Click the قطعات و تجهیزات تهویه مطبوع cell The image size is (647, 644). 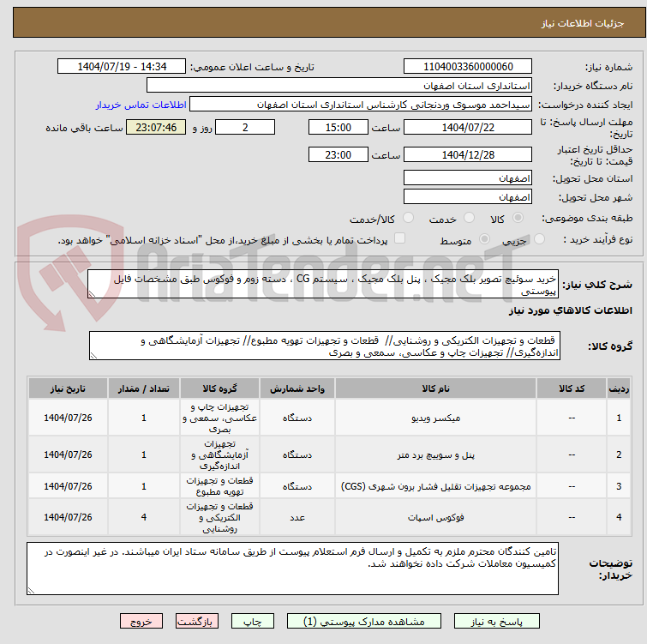point(219,486)
